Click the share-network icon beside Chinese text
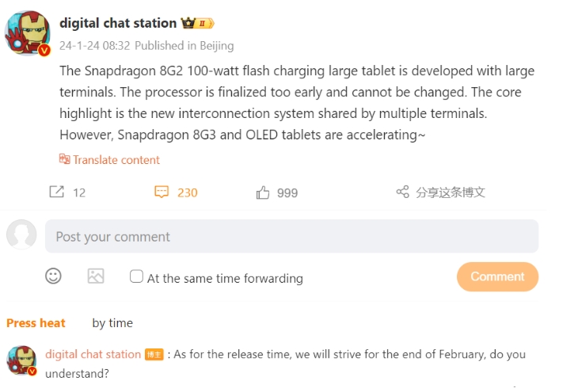Screen dimensions: 574x392 pos(403,192)
